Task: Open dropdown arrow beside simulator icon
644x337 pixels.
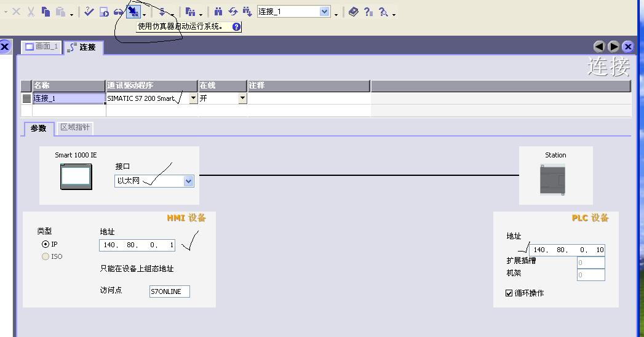Action: (x=144, y=14)
